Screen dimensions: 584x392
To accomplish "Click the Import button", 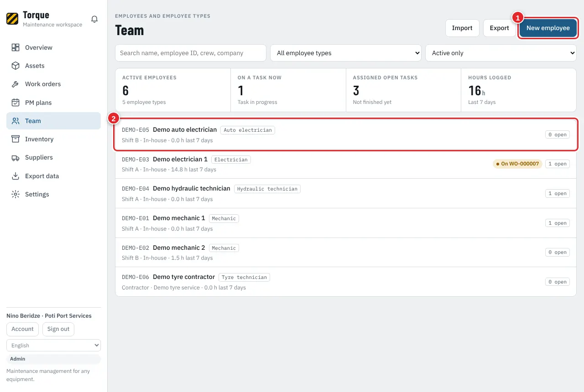I will 462,28.
